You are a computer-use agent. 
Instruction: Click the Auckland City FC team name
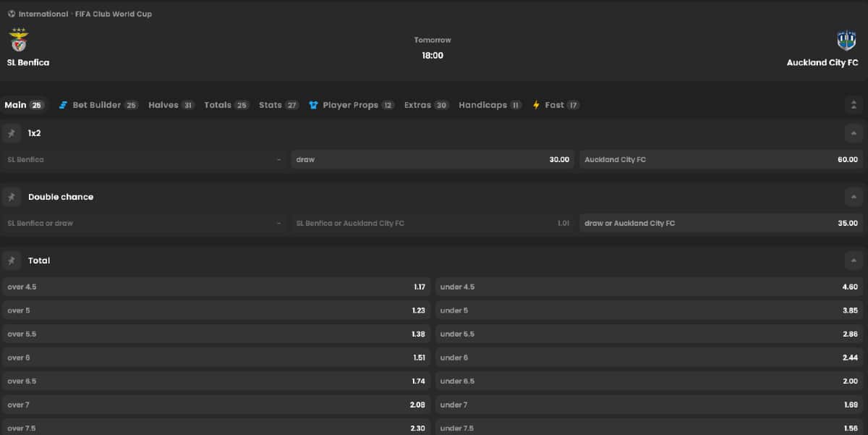pyautogui.click(x=822, y=63)
